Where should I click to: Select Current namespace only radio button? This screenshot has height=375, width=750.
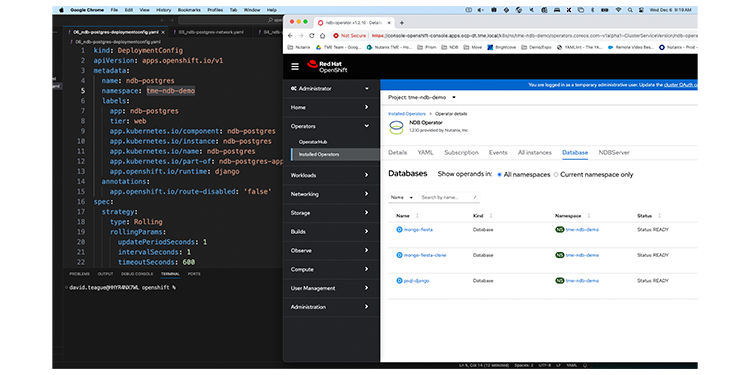(x=556, y=175)
